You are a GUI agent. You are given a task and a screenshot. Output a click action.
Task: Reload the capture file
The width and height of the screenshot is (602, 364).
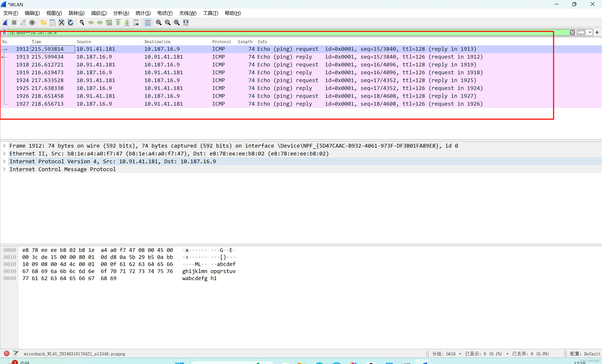point(70,23)
